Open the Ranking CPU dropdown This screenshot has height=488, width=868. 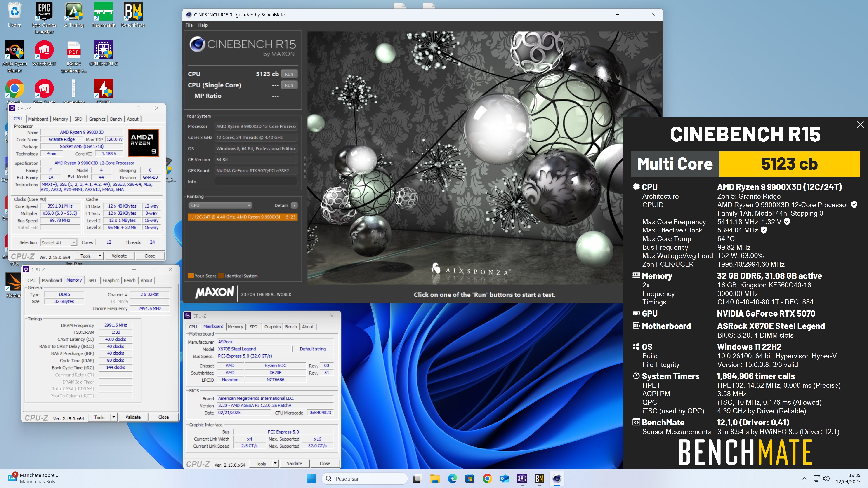click(220, 205)
